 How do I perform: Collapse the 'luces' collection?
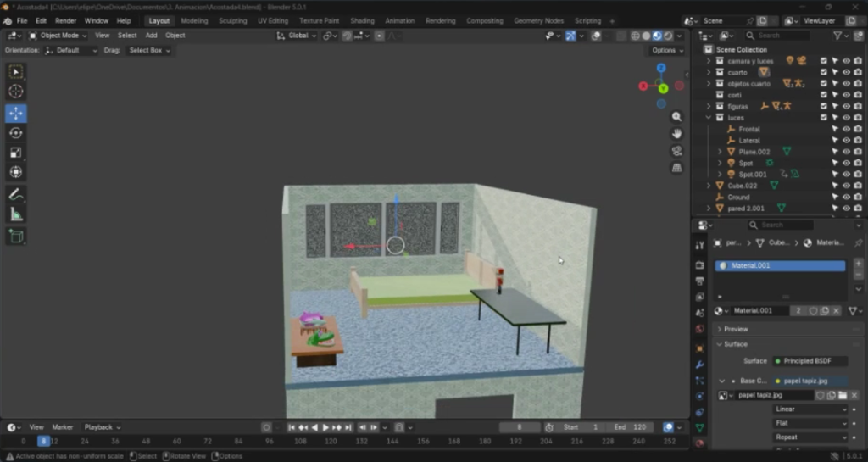709,118
